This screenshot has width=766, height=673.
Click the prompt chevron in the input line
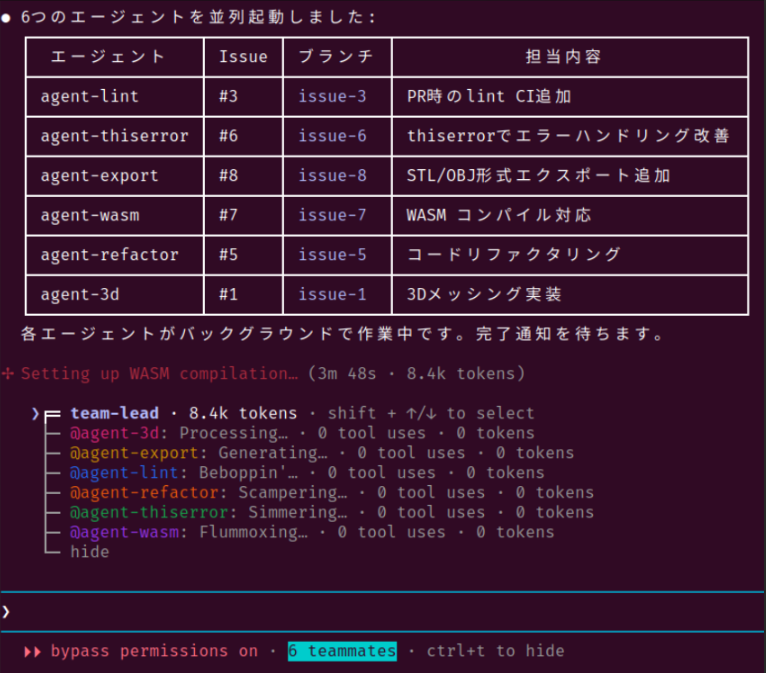coord(6,611)
